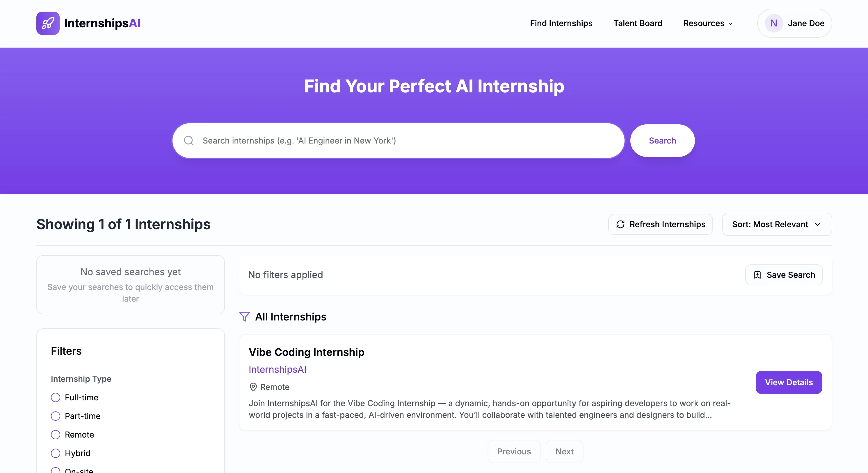Select the Hybrid radio option
Viewport: 868px width, 473px height.
(56, 453)
